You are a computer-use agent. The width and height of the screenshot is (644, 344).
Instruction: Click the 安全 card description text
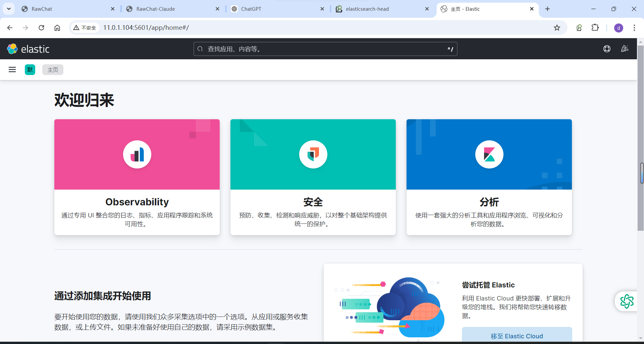313,219
